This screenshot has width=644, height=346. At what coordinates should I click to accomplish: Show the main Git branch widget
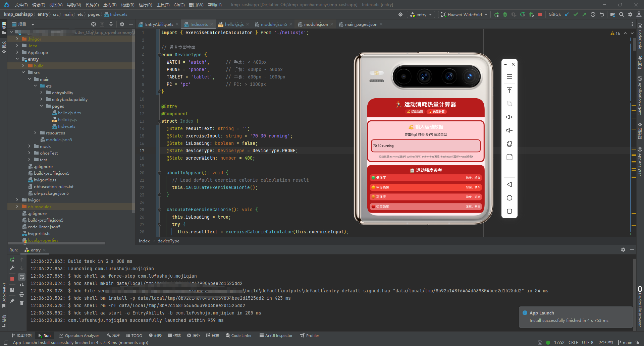click(625, 342)
